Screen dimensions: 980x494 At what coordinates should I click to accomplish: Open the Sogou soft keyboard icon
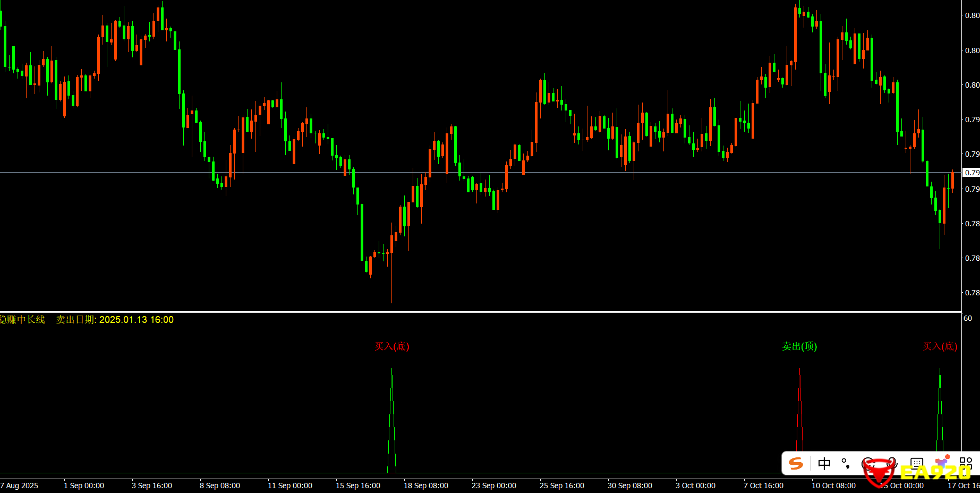click(x=917, y=463)
